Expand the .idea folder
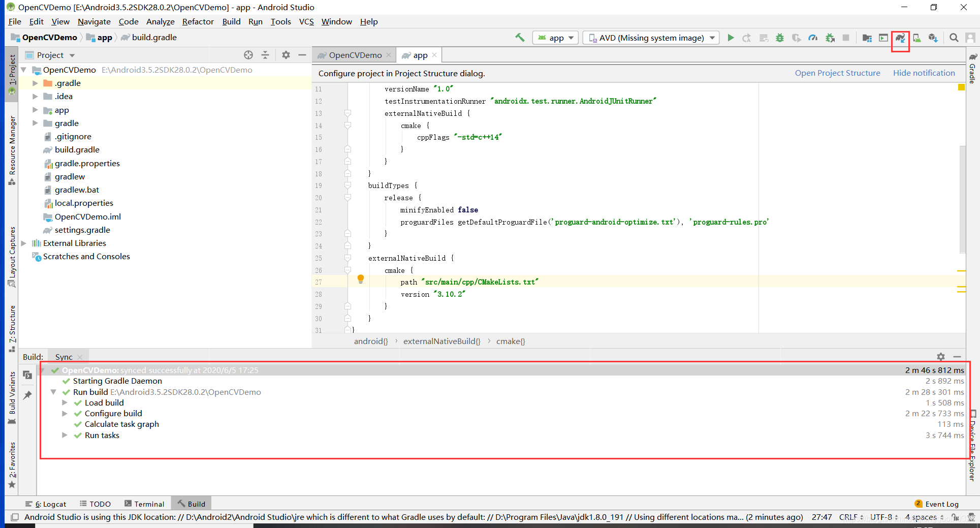Screen dimensions: 980x528 [x=35, y=96]
